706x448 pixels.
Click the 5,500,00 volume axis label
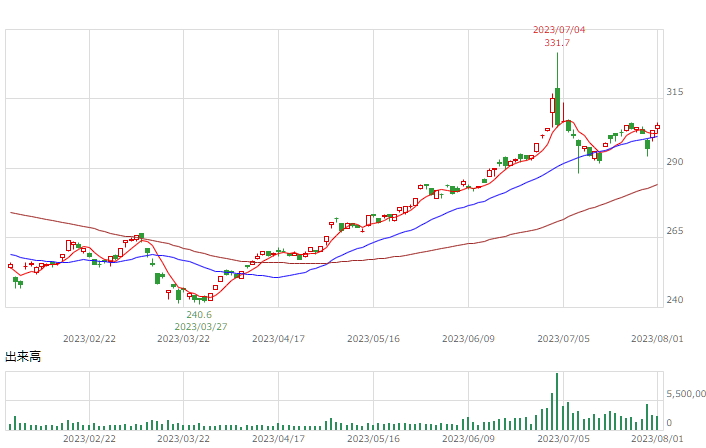686,394
